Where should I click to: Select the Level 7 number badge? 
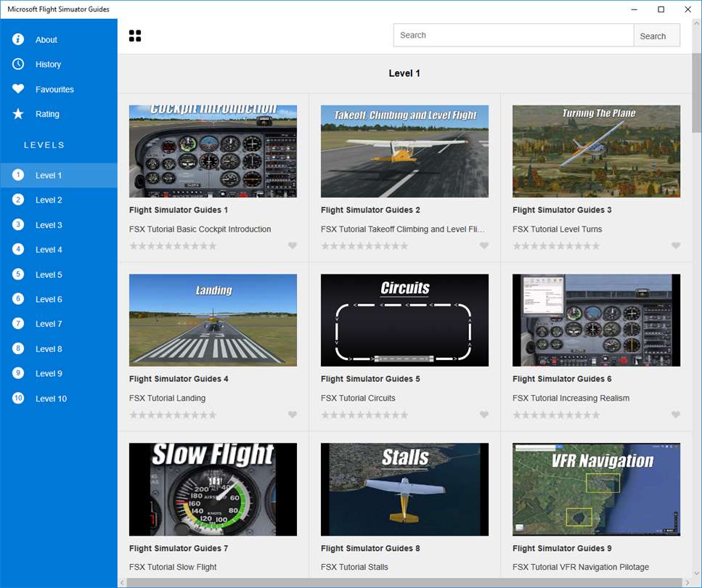pyautogui.click(x=18, y=323)
